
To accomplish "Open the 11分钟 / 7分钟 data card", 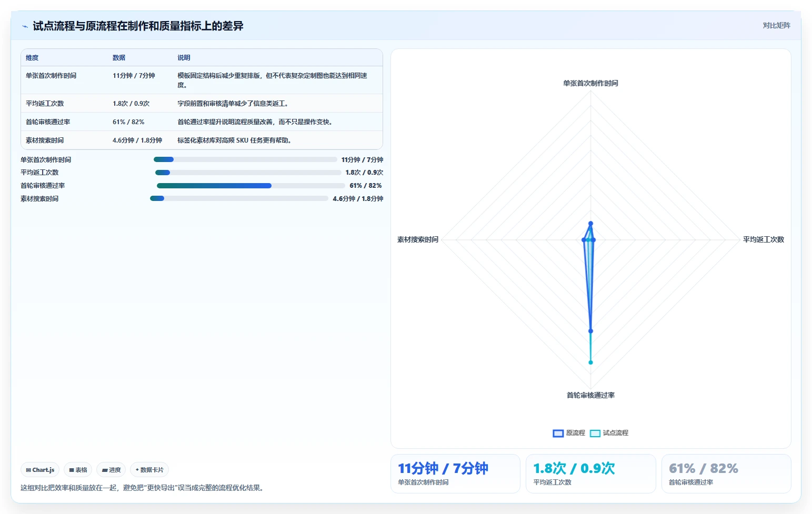I will (x=455, y=474).
